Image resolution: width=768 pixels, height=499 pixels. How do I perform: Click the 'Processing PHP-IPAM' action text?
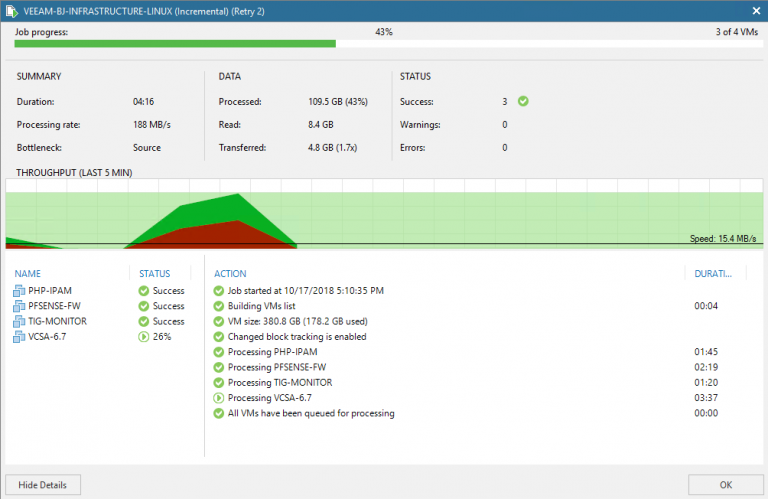point(272,352)
